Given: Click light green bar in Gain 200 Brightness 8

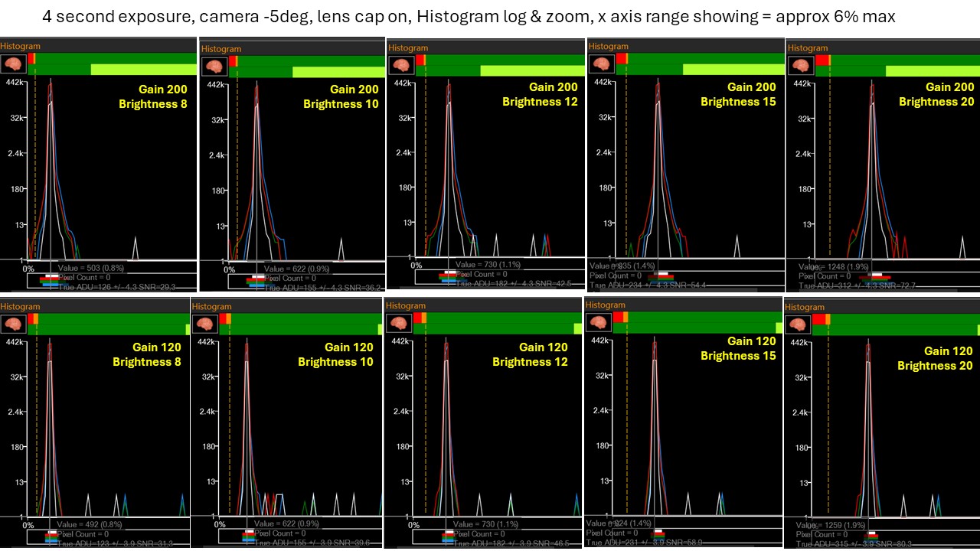Looking at the screenshot, I should pyautogui.click(x=144, y=70).
